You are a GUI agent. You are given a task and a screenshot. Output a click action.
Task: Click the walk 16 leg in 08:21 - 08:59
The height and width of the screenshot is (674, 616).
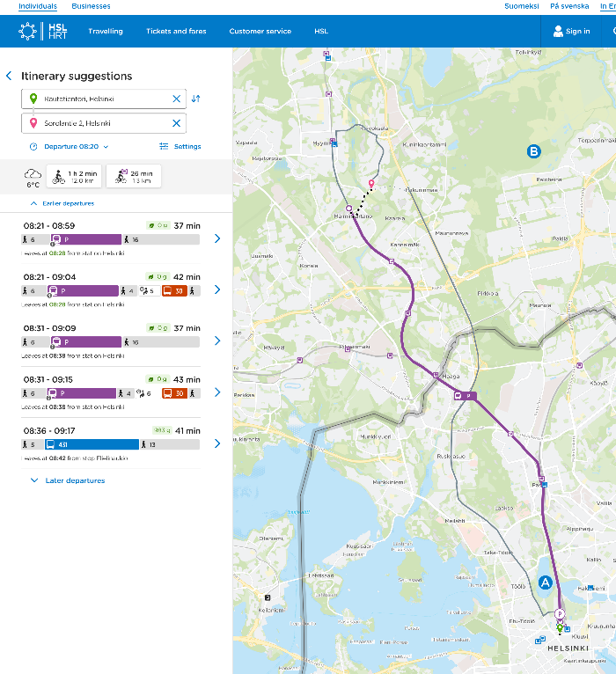tap(161, 239)
